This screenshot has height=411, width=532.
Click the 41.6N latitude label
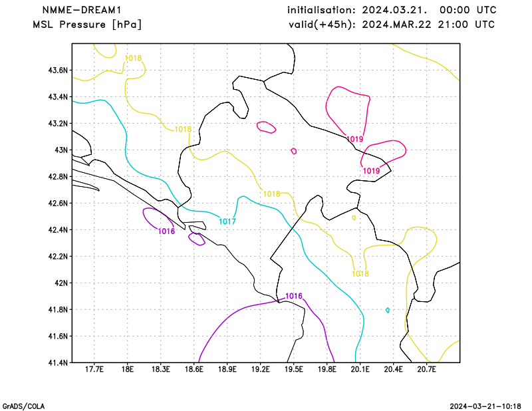(58, 337)
